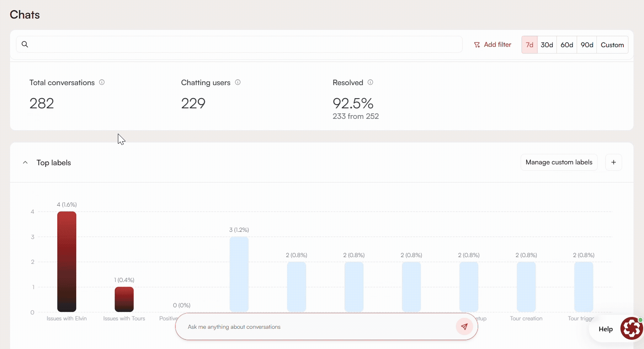Click the Help button
Image resolution: width=644 pixels, height=349 pixels.
coord(606,329)
